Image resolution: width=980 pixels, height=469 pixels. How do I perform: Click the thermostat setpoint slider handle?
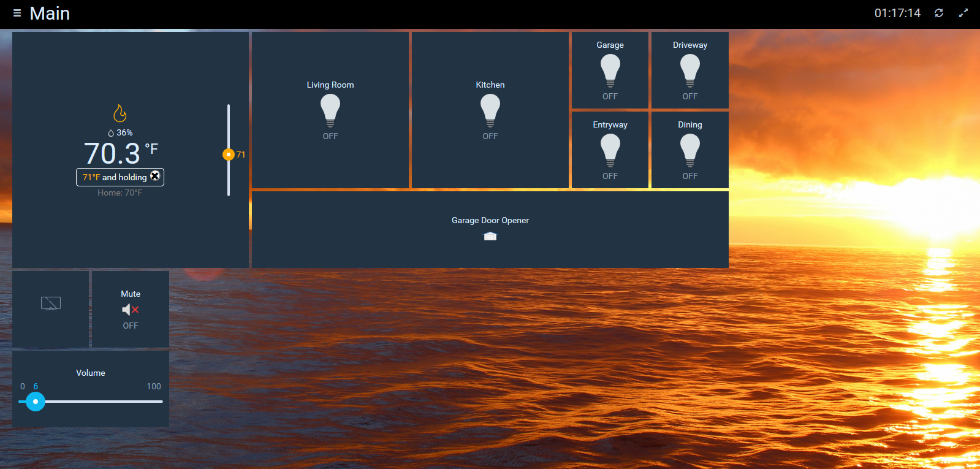(x=229, y=154)
